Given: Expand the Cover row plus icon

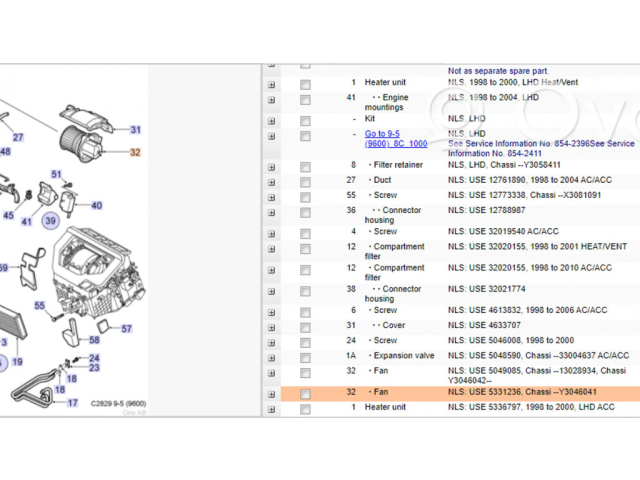Looking at the screenshot, I should pos(271,326).
